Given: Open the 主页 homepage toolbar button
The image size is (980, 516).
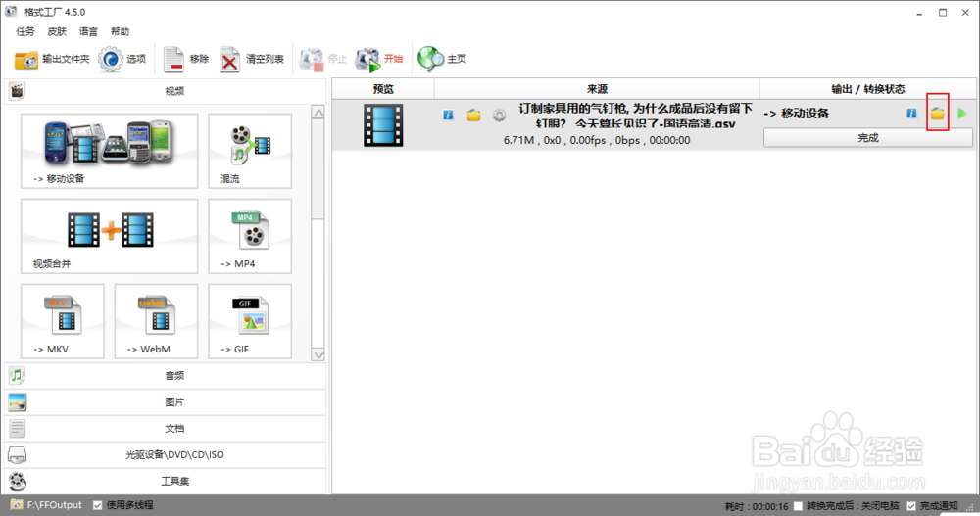Looking at the screenshot, I should 442,60.
